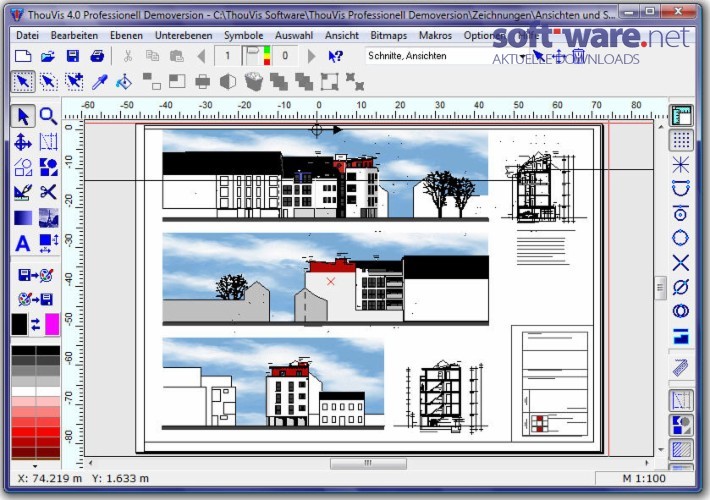The image size is (710, 500).
Task: Pick the black foreground color swatch
Action: (19, 324)
